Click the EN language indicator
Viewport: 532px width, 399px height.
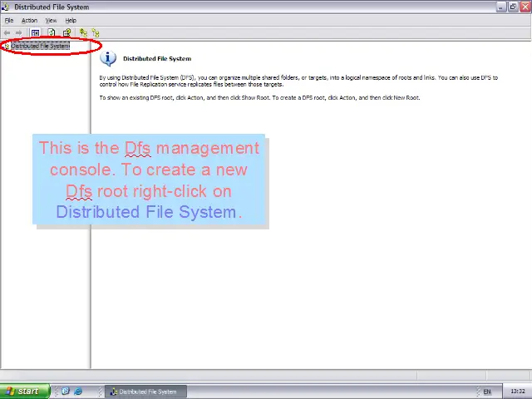tap(487, 392)
